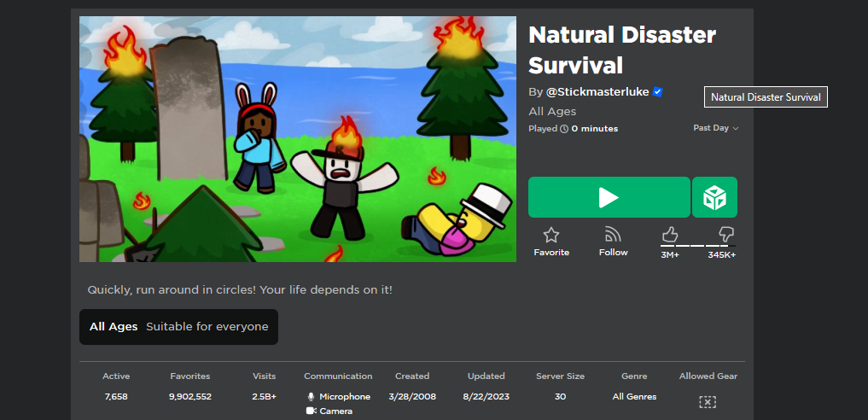Open the Past Day dropdown
The height and width of the screenshot is (420, 868).
[x=716, y=128]
